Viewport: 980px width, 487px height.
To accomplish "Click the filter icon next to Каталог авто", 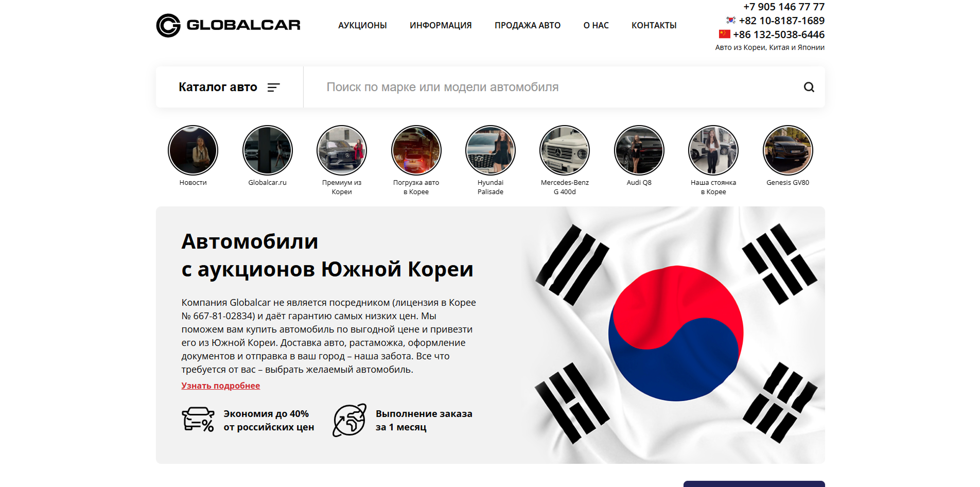I will pos(274,87).
